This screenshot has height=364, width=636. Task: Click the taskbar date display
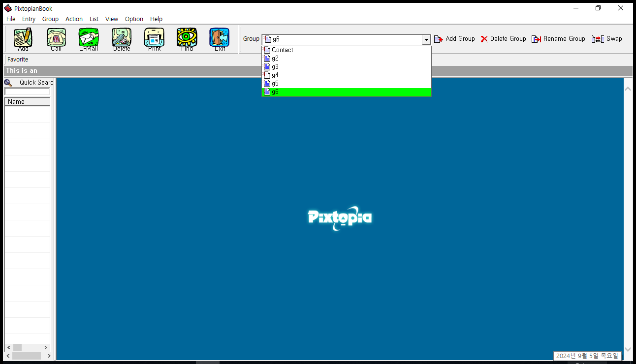587,356
